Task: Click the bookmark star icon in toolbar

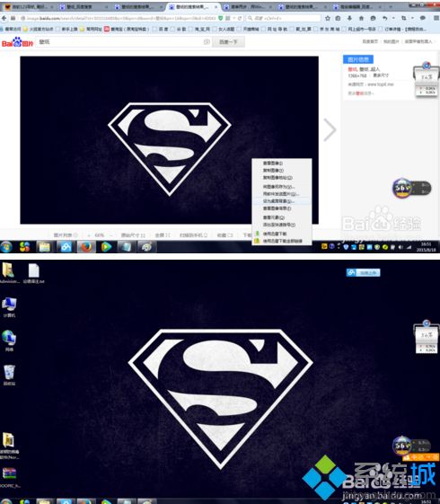Action: coord(328,18)
